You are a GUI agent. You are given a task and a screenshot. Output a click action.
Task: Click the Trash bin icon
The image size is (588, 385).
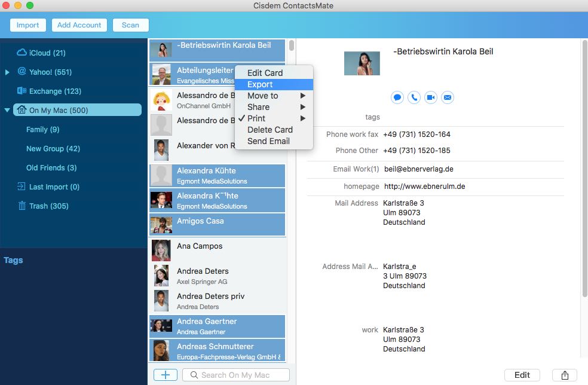pyautogui.click(x=22, y=205)
